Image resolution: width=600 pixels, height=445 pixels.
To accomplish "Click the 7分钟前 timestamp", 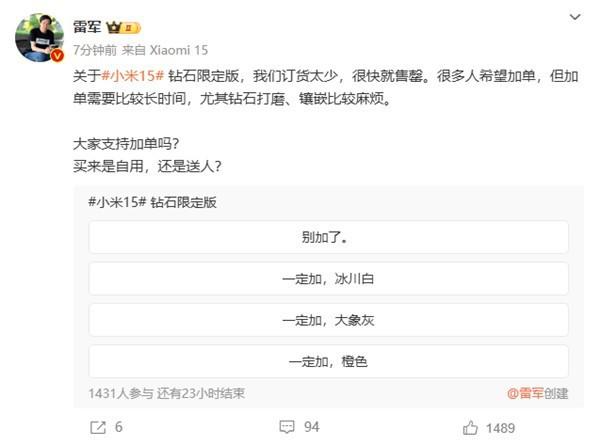I will pos(95,50).
